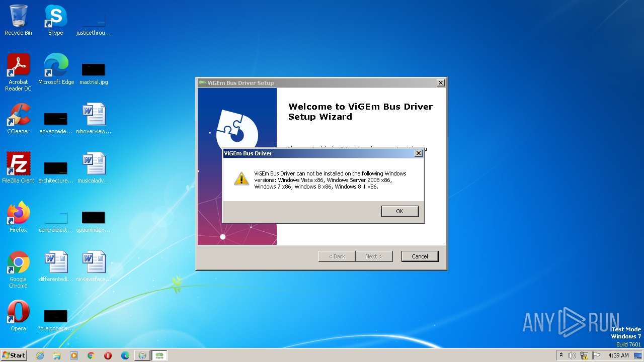Screen dimensions: 644x362
Task: Select the mactrial.jpg desktop file
Action: pos(93,73)
